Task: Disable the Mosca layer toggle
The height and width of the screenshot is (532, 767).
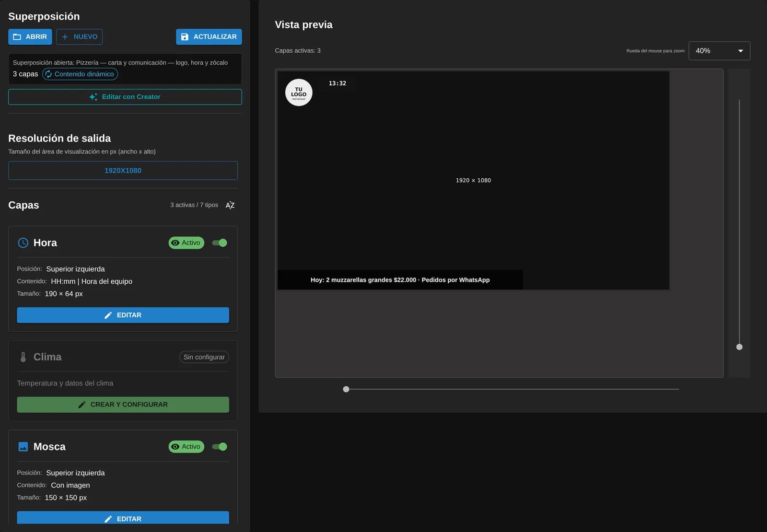Action: [x=220, y=447]
